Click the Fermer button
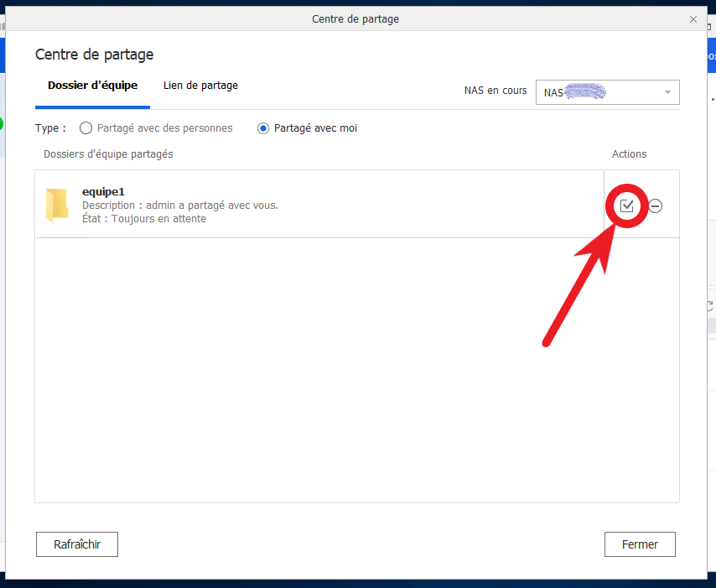The image size is (716, 588). click(x=640, y=544)
